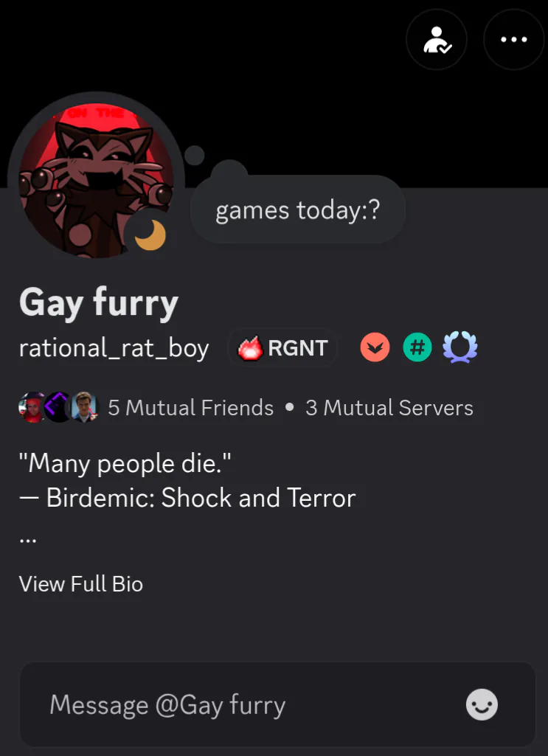The image size is (548, 756).
Task: Click the rational_rat_boy username text
Action: (x=114, y=348)
